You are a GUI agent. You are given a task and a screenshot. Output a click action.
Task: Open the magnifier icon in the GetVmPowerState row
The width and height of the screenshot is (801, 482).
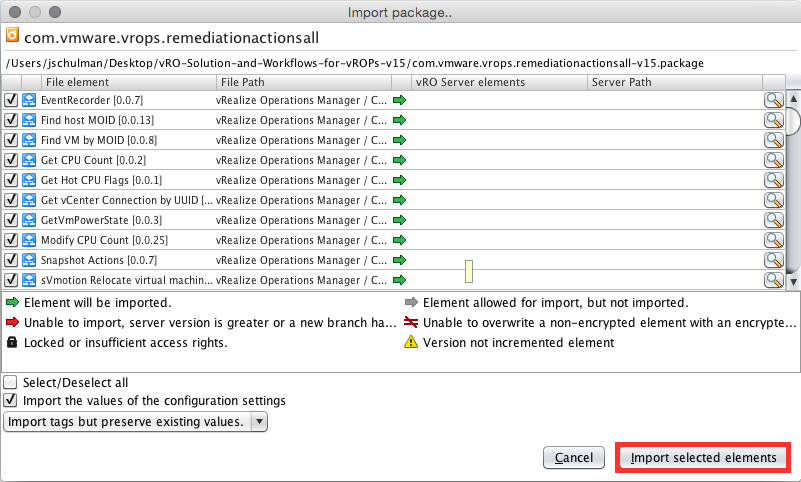point(774,220)
